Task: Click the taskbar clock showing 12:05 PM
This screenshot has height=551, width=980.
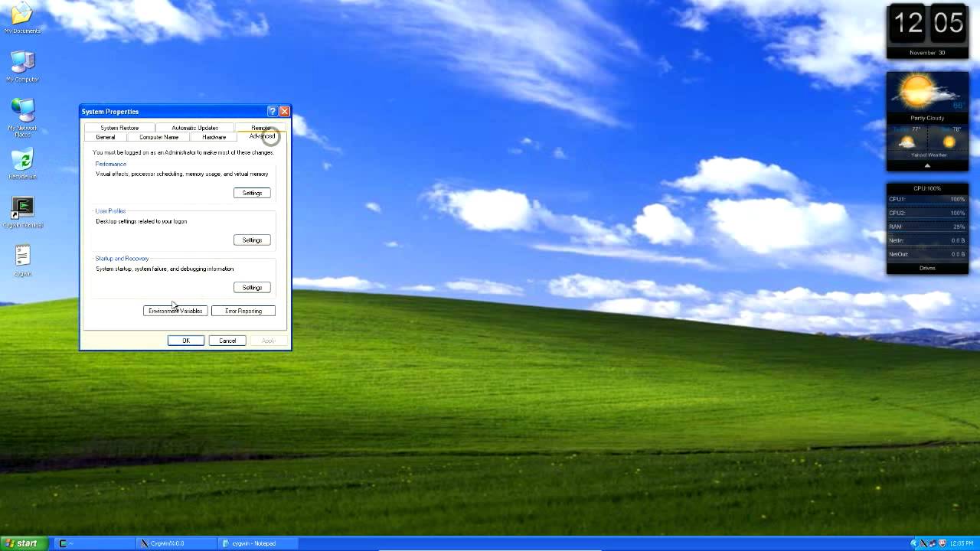Action: (962, 543)
